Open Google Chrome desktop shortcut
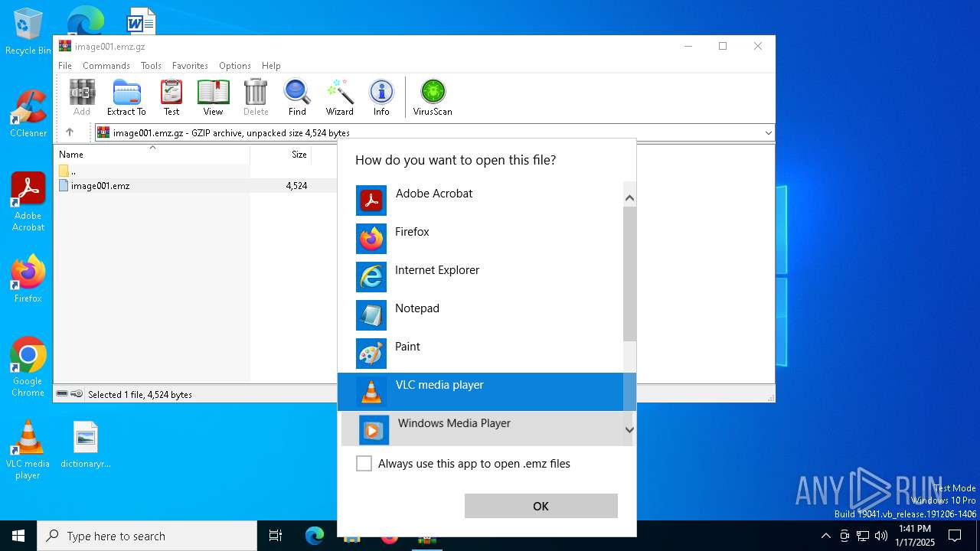The height and width of the screenshot is (551, 980). click(x=28, y=367)
